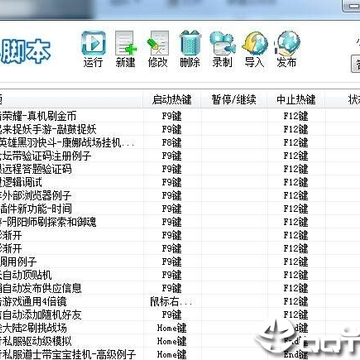Click F9键 hotkey of 自动顶贴机 row

[x=172, y=275]
